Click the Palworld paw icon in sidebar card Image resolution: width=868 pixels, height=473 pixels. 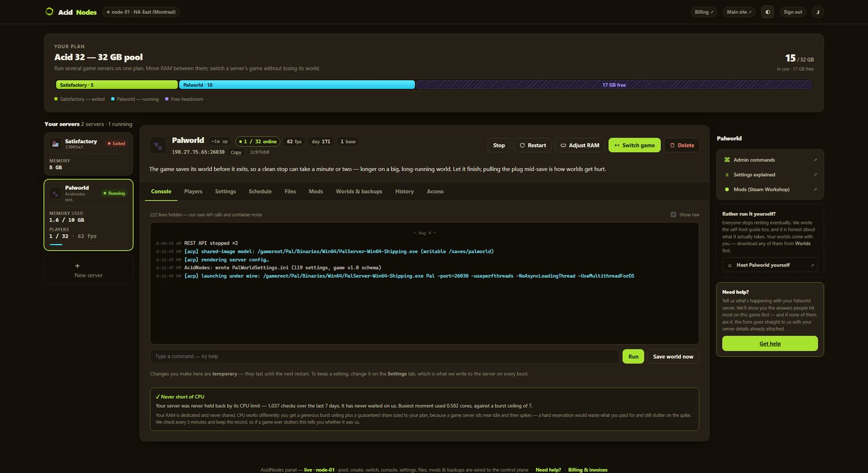55,194
